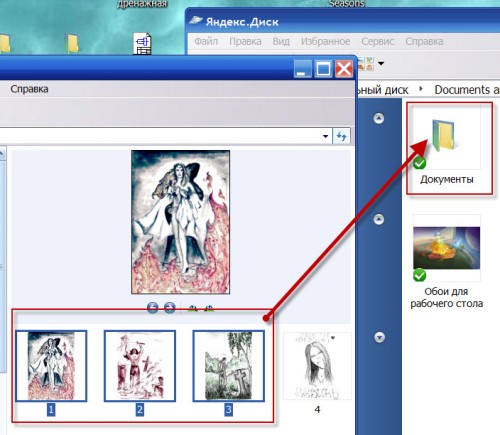Show the previous image in filmstrip preview
500x435 pixels.
point(153,308)
